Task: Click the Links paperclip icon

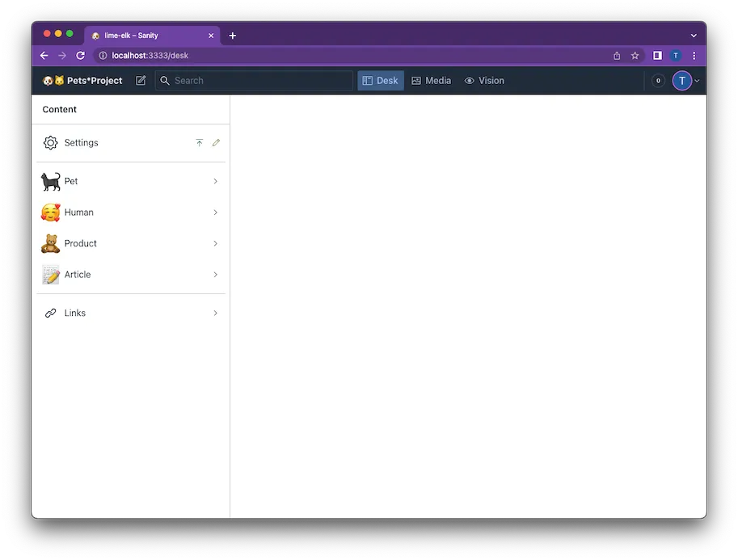Action: pos(49,313)
